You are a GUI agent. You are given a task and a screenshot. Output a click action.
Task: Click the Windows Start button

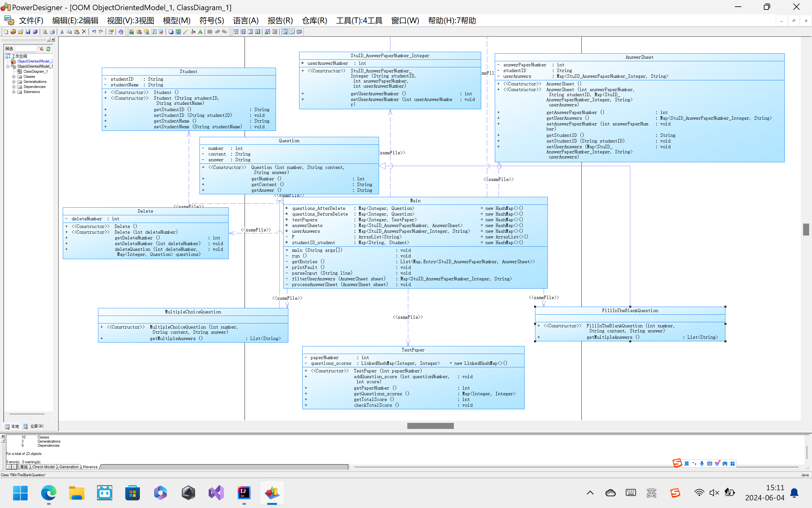click(x=21, y=493)
